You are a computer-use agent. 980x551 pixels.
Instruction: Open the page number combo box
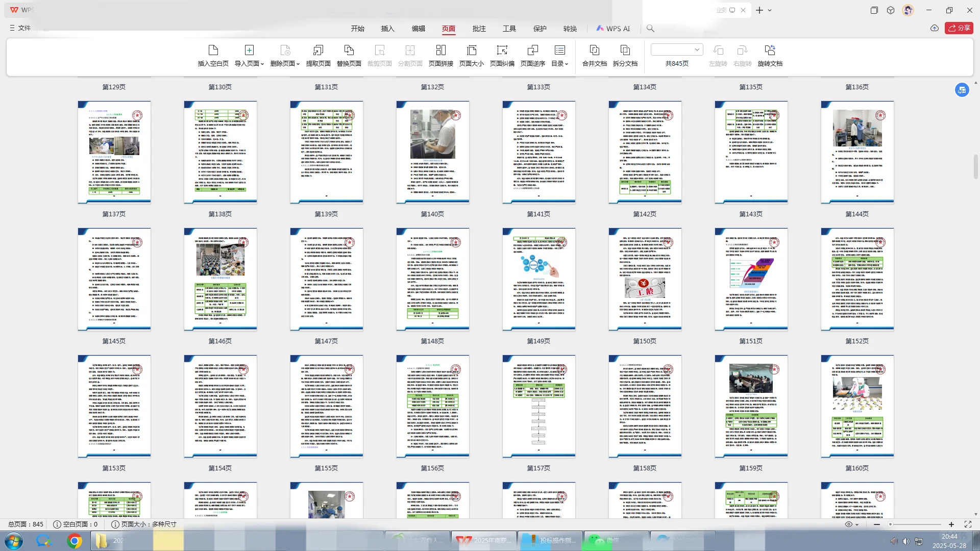pyautogui.click(x=697, y=49)
